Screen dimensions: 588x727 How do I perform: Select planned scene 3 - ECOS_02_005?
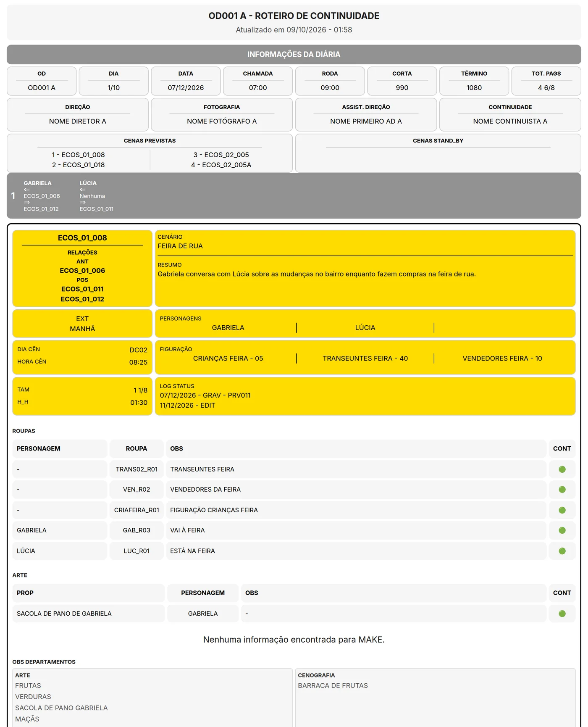tap(221, 155)
